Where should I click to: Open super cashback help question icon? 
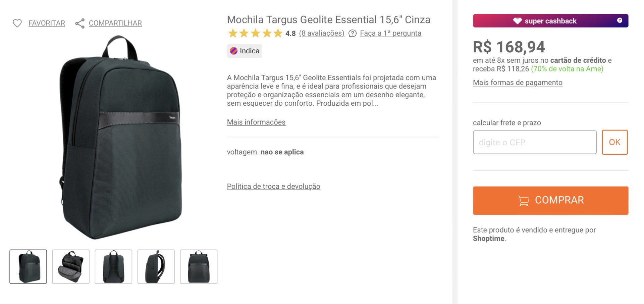tap(620, 20)
